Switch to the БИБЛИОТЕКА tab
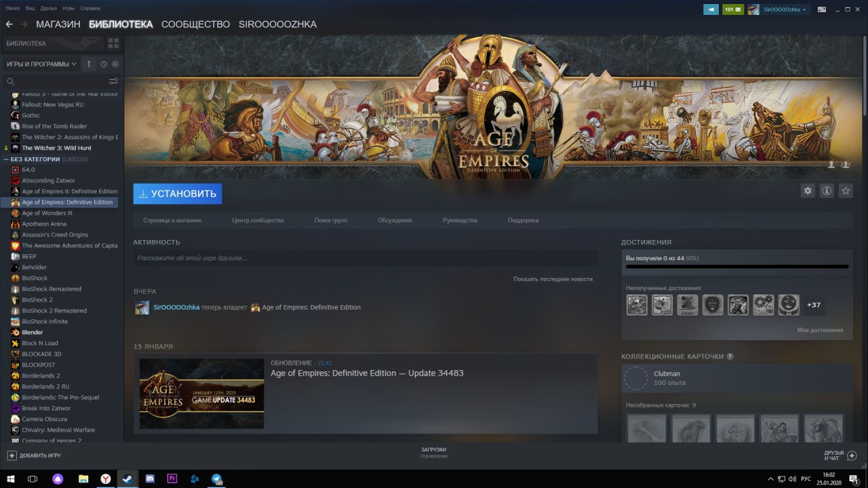 pos(121,24)
